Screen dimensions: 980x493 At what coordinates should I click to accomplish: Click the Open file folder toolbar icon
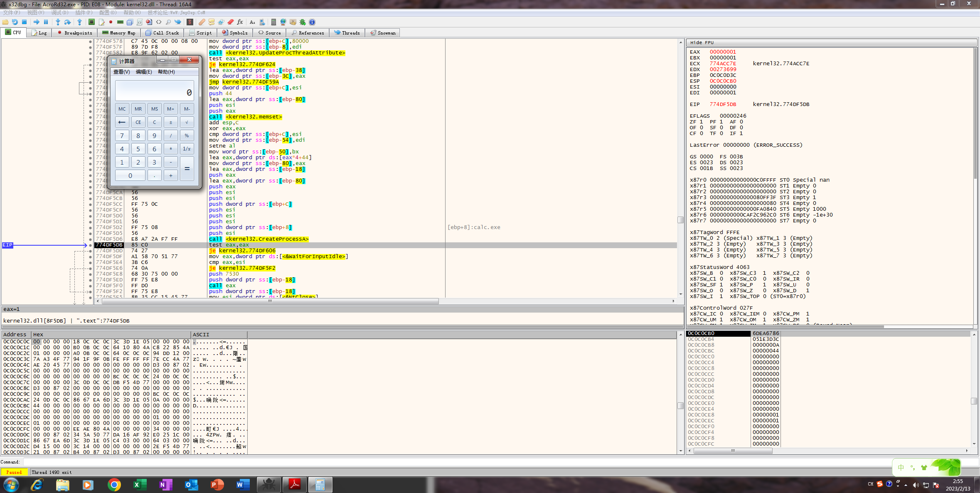(5, 22)
